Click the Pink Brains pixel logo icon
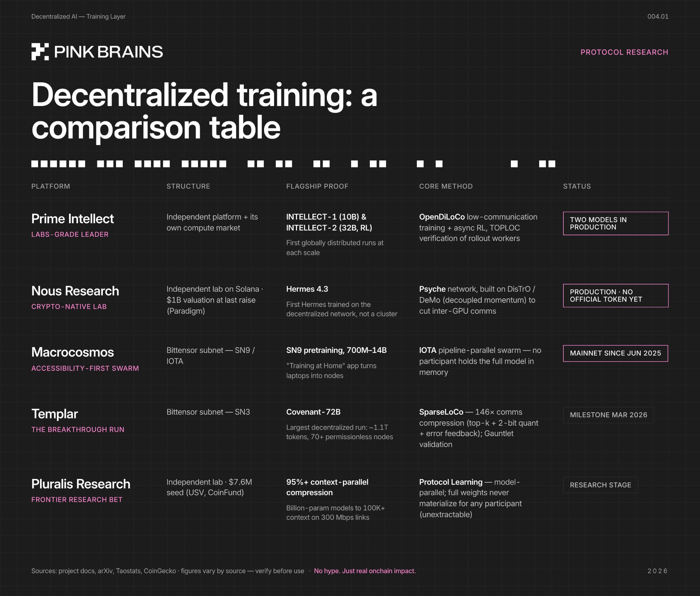700x596 pixels. tap(40, 52)
